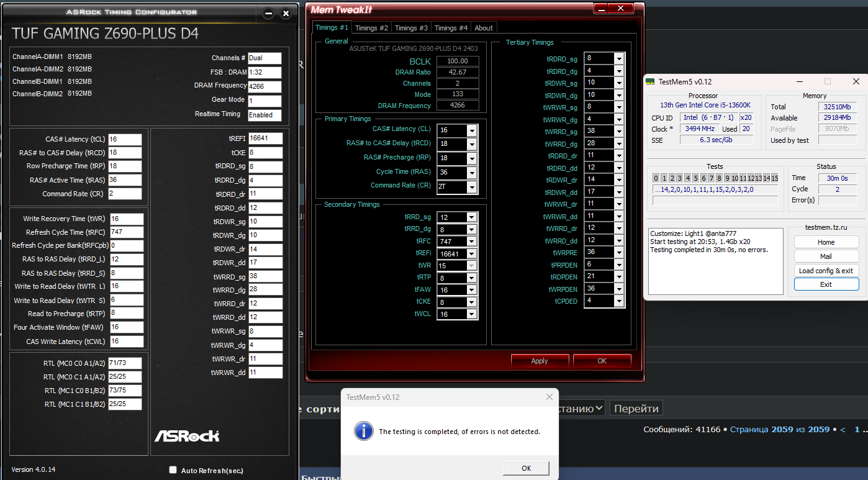Screen dimensions: 868x480
Task: Expand the tWRPRE dropdown in Tertiary Timings
Action: tap(618, 253)
